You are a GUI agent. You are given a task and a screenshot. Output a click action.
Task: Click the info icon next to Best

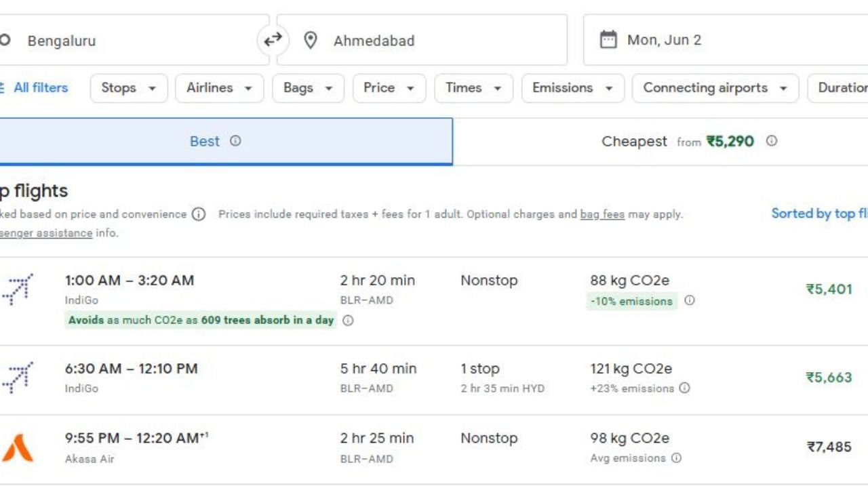pos(235,141)
